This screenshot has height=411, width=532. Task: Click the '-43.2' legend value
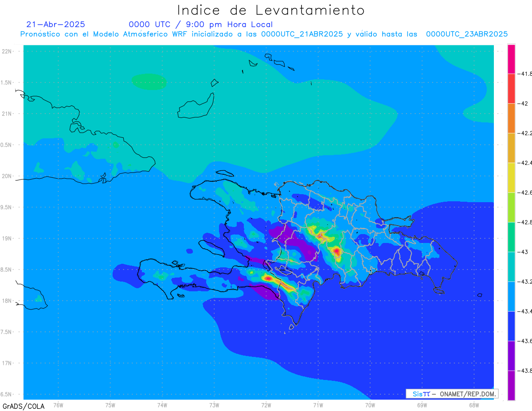pos(525,282)
